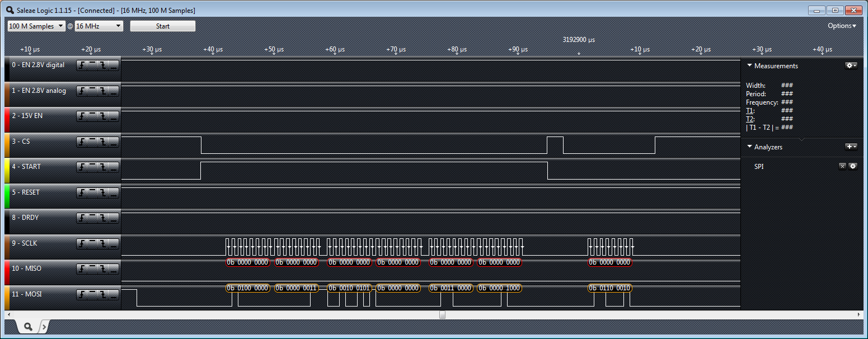This screenshot has height=339, width=868.
Task: Set rising edge trigger on MOSI channel
Action: click(82, 294)
